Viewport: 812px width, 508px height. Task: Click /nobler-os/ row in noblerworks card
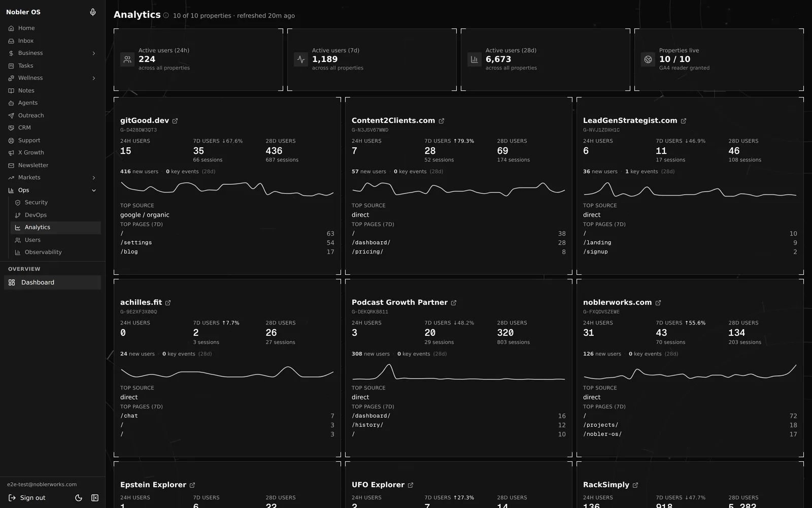[690, 434]
